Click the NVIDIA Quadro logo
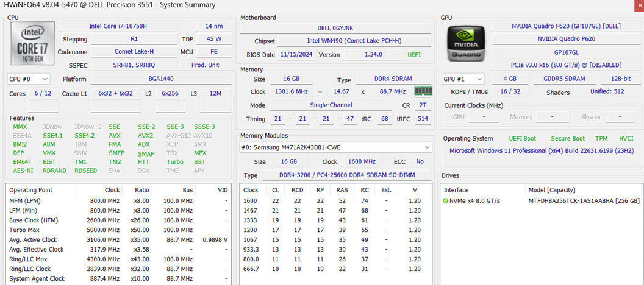This screenshot has width=644, height=285. coord(466,43)
